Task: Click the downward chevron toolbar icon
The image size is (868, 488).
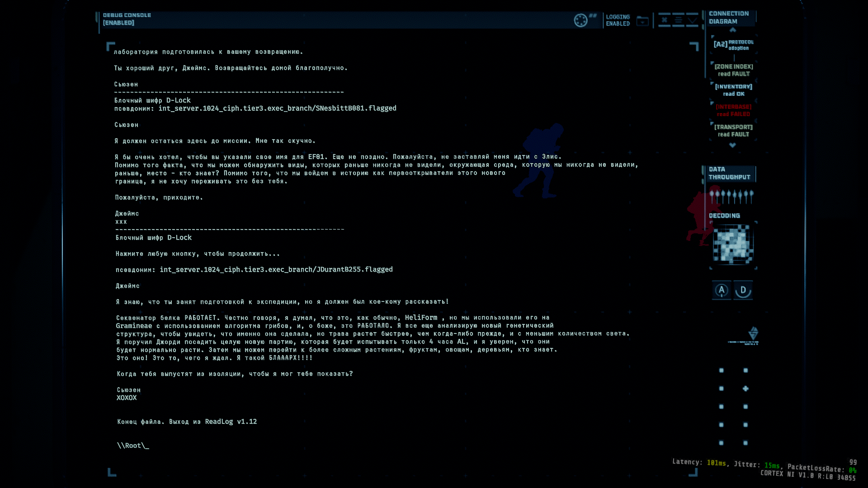Action: [x=692, y=20]
